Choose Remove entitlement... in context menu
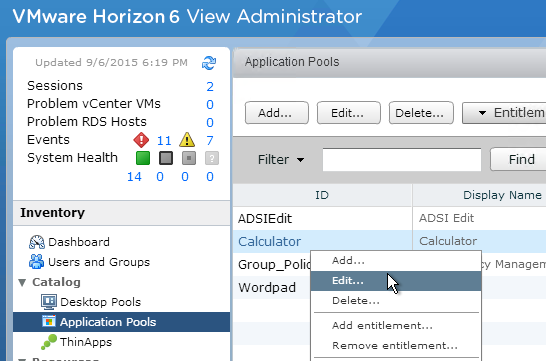The image size is (546, 361). point(396,346)
